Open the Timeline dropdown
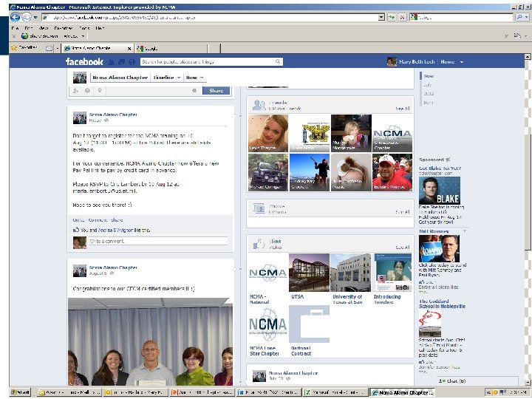The height and width of the screenshot is (399, 532). pos(166,78)
